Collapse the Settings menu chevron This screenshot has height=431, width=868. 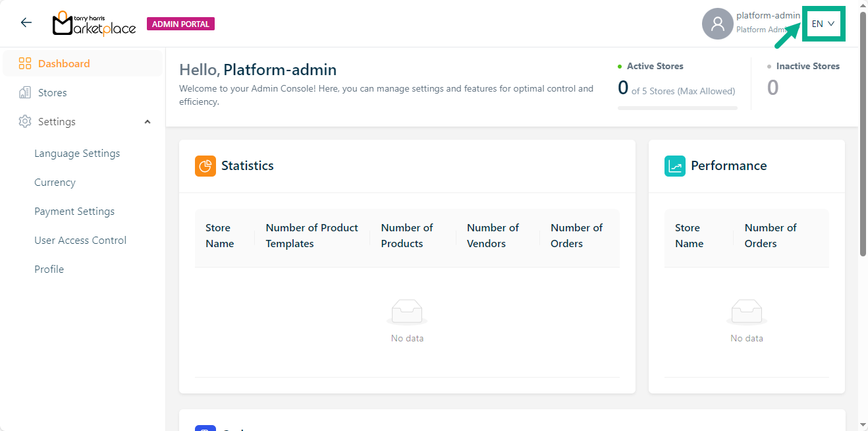pyautogui.click(x=148, y=122)
